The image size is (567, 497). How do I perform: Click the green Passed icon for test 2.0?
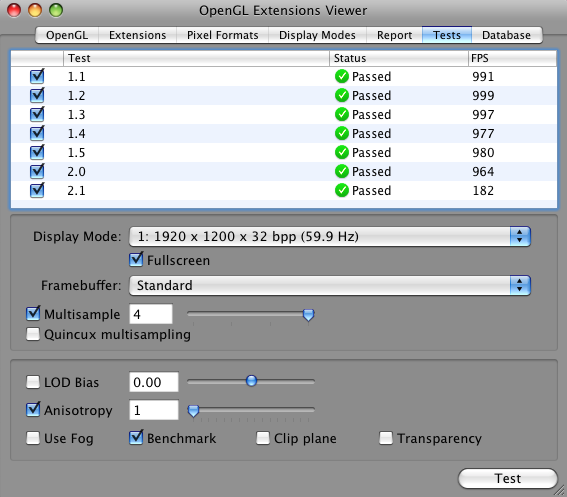point(341,171)
